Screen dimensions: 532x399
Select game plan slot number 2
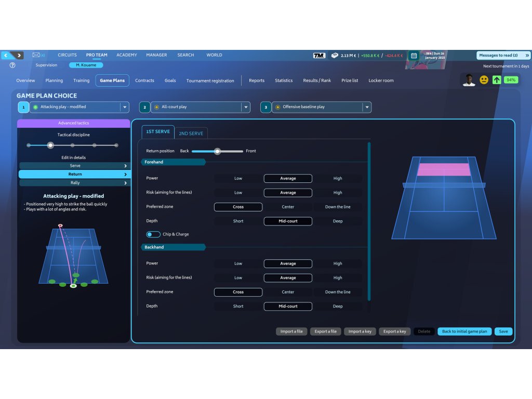pyautogui.click(x=144, y=107)
